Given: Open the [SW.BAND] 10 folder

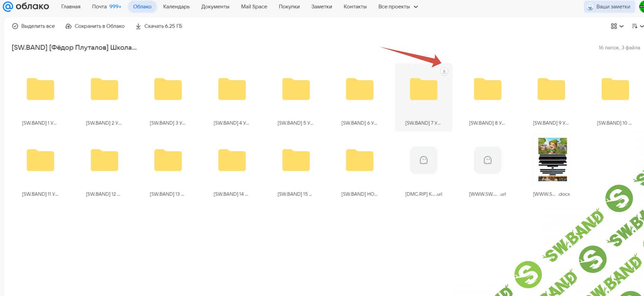Looking at the screenshot, I should point(615,90).
